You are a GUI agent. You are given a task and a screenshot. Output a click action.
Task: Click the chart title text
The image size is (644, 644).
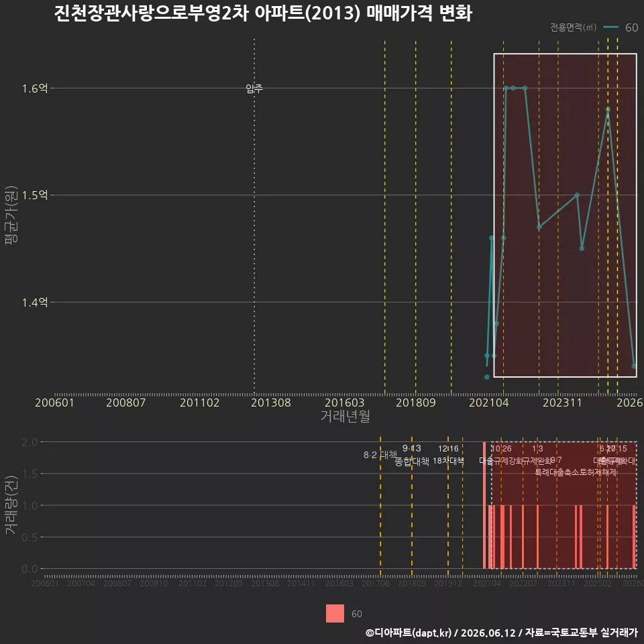click(x=263, y=13)
